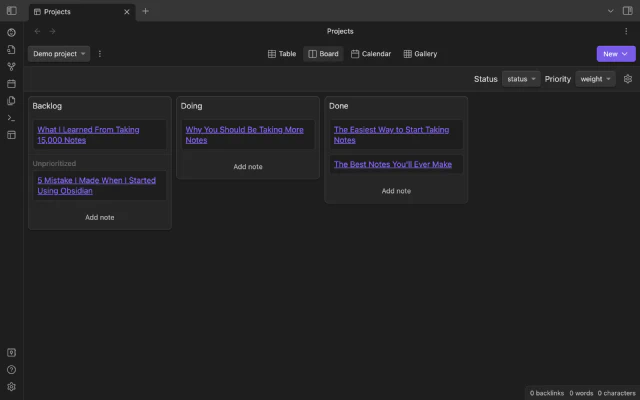Open graph view from the ribbon
Image resolution: width=640 pixels, height=400 pixels.
click(11, 66)
